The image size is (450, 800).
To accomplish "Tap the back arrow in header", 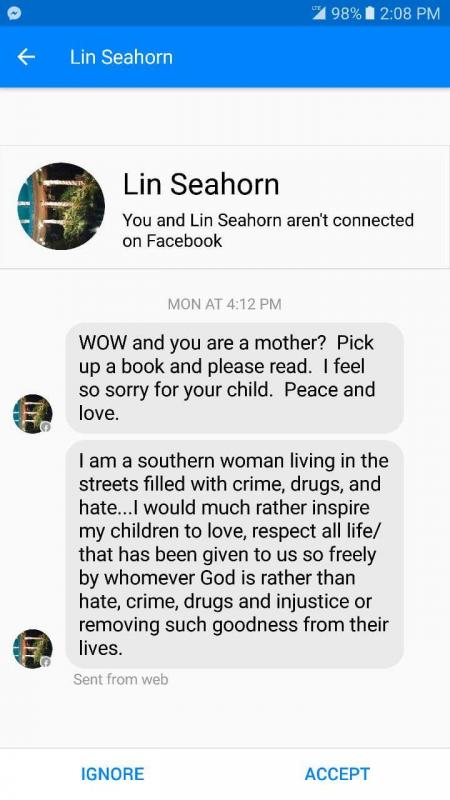I will [x=26, y=57].
